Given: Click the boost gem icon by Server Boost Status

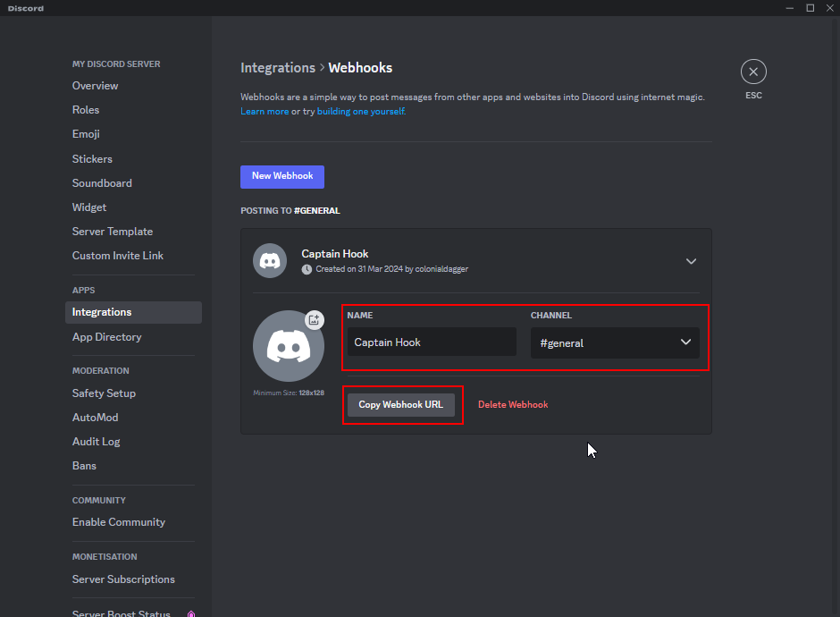Looking at the screenshot, I should tap(191, 613).
